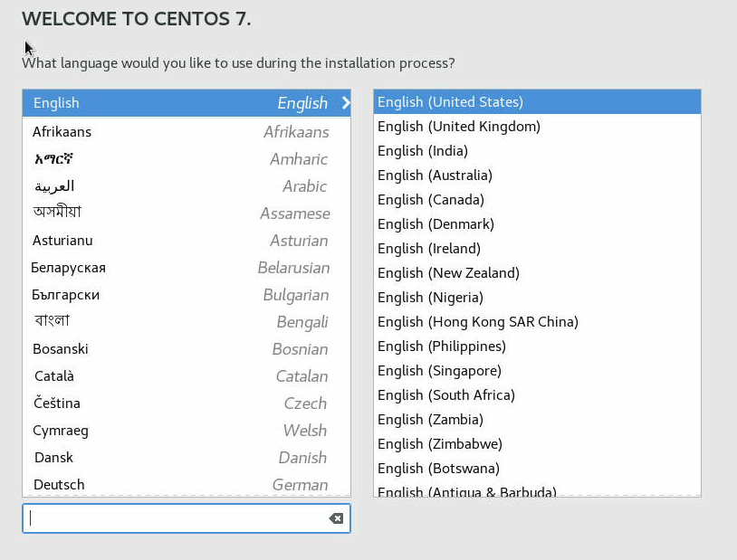Select English (Australia) locale
This screenshot has width=737, height=560.
(x=537, y=176)
